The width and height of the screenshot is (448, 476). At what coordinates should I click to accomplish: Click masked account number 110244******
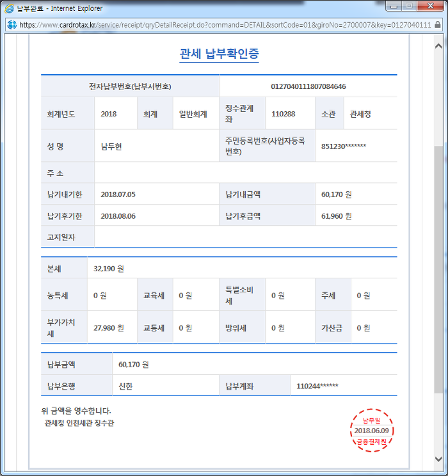(317, 386)
